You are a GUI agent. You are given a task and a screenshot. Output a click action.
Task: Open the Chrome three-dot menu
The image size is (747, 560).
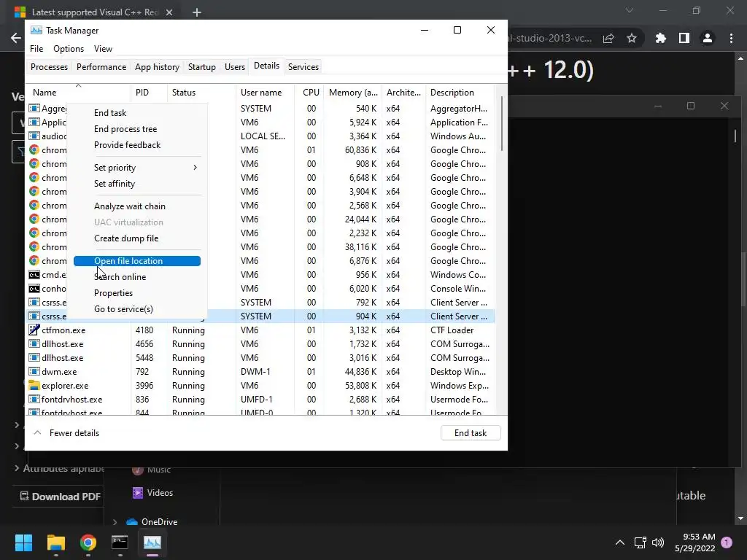731,38
